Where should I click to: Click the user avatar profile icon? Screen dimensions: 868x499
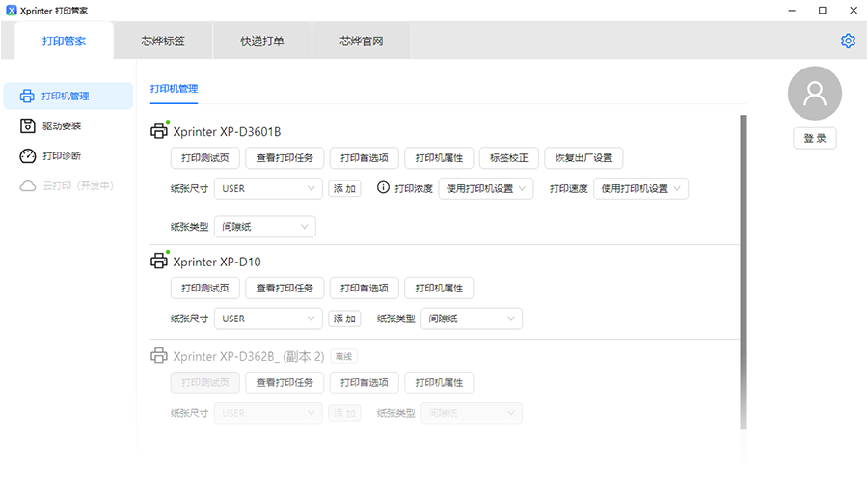[x=815, y=94]
